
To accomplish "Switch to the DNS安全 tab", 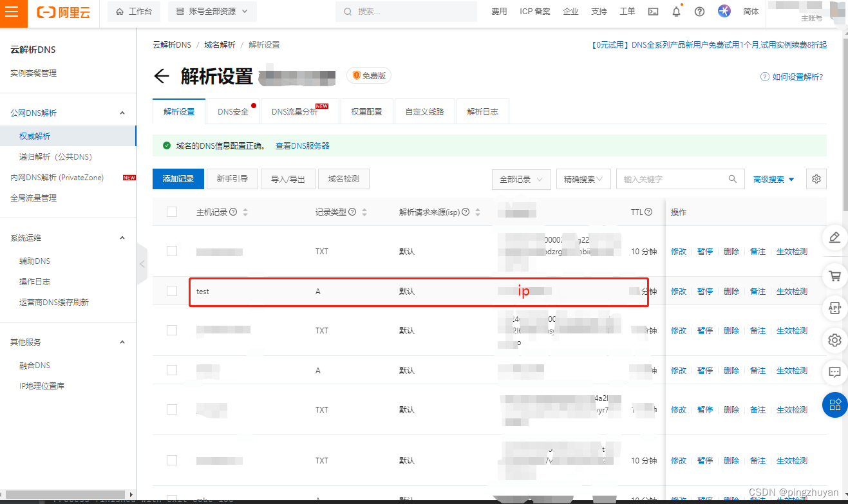I will pos(233,111).
